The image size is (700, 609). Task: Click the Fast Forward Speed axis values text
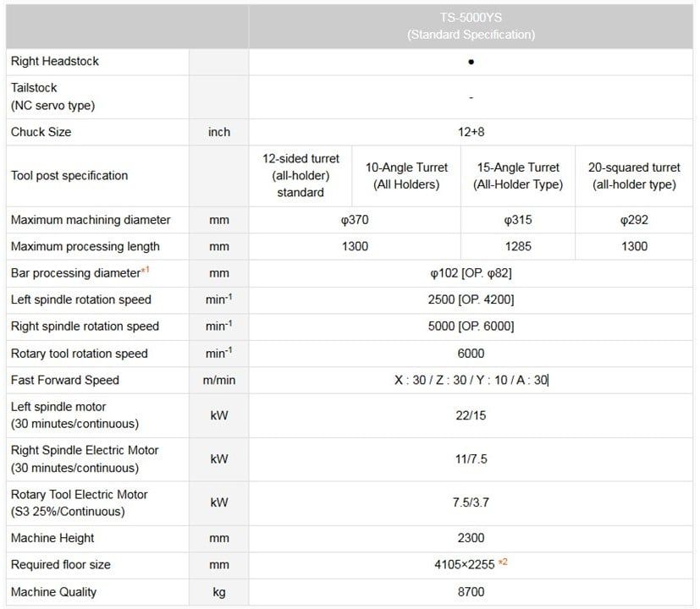click(x=471, y=381)
